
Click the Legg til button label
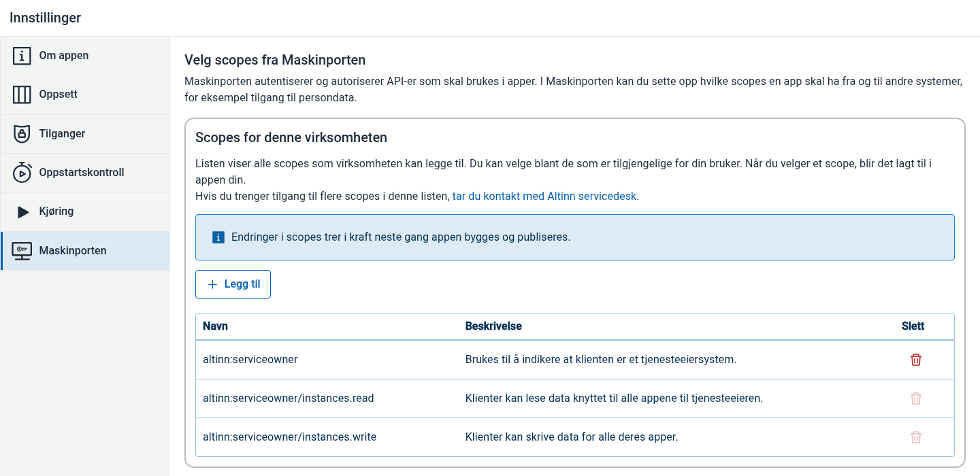(x=242, y=284)
